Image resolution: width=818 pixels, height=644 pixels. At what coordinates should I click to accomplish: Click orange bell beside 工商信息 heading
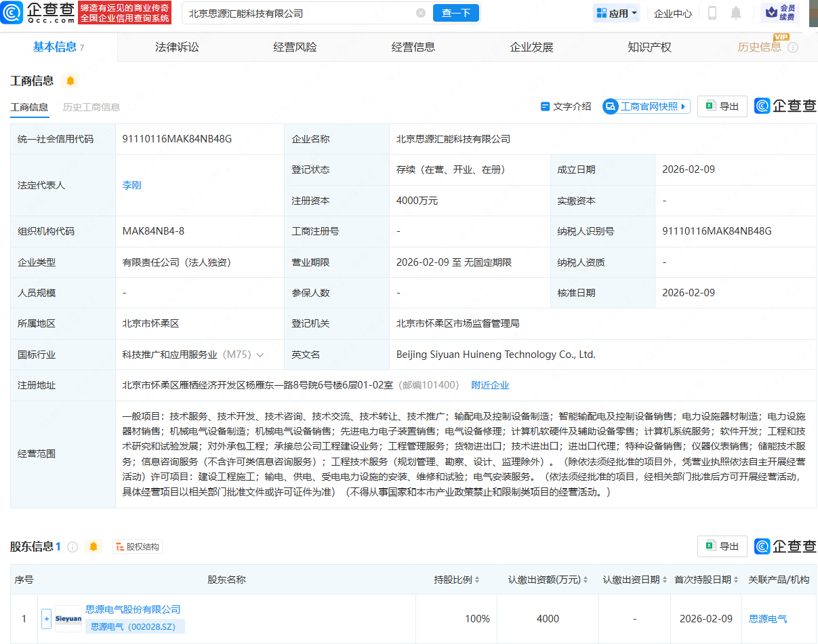point(70,80)
